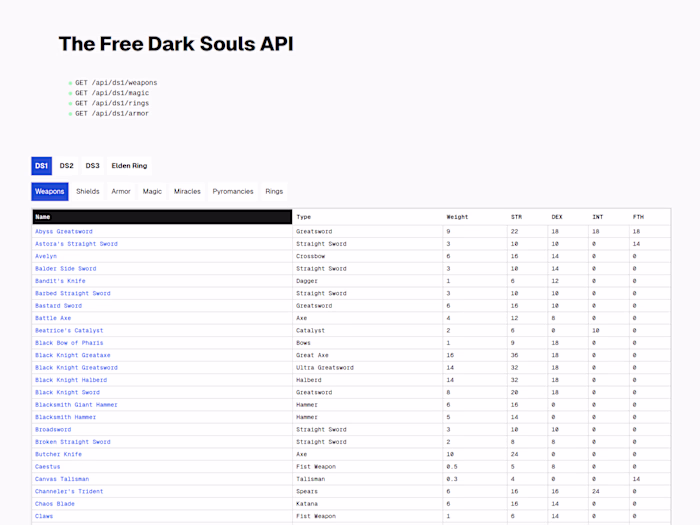
Task: Open the Magic category tab
Action: (152, 192)
